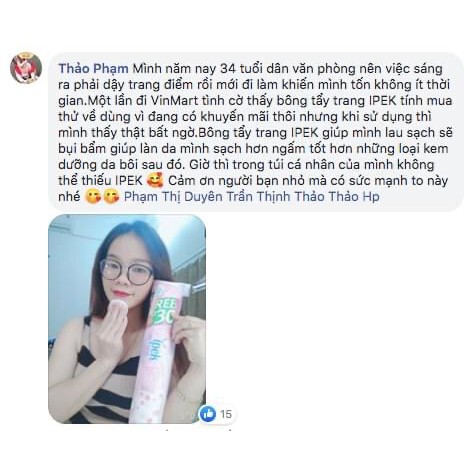The width and height of the screenshot is (476, 476).
Task: Open tagged profile Trần Thịnh
Action: pyautogui.click(x=258, y=197)
